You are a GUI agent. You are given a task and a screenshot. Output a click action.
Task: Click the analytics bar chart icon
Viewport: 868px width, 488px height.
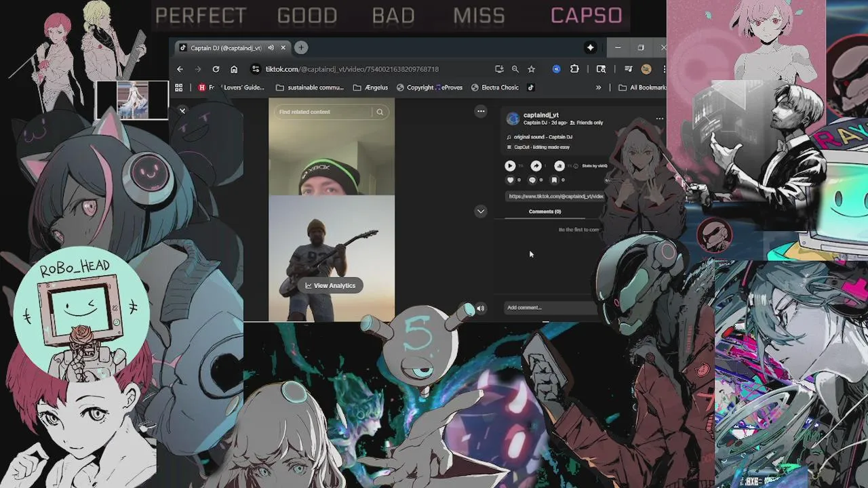pyautogui.click(x=559, y=165)
